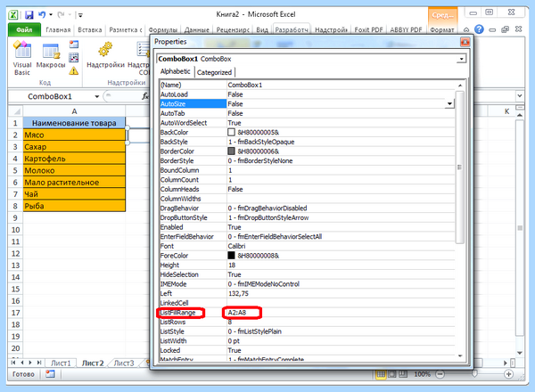Expand the Name Box dropdown arrow

[x=97, y=96]
